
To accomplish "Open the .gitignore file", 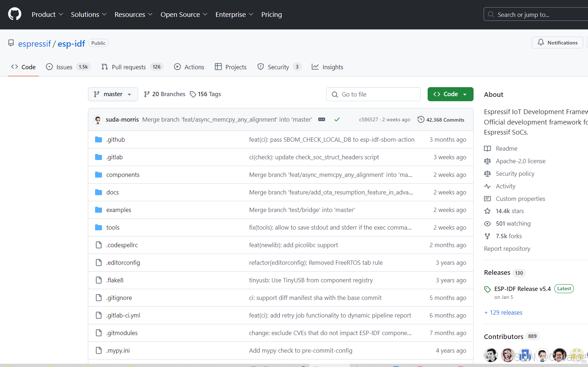I will pyautogui.click(x=119, y=298).
